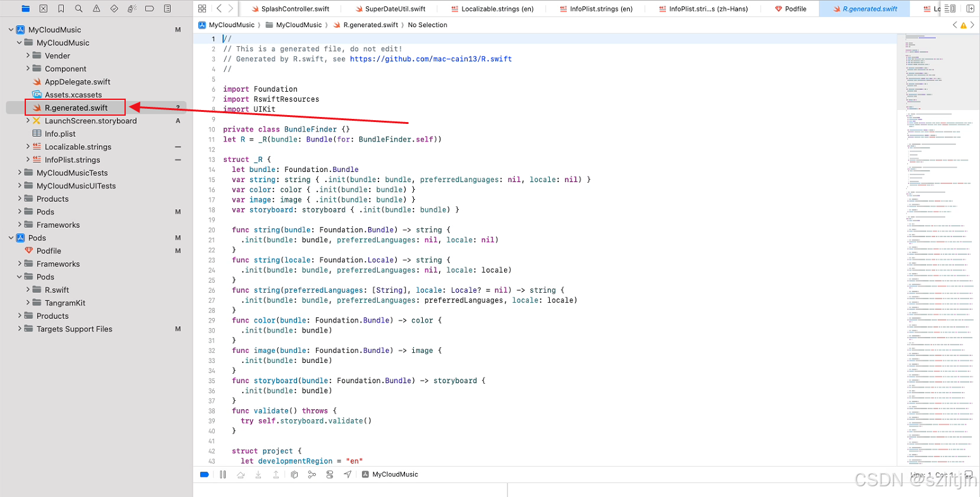Open Debug Memory Graph
Screen dimensions: 980x497
pyautogui.click(x=312, y=474)
